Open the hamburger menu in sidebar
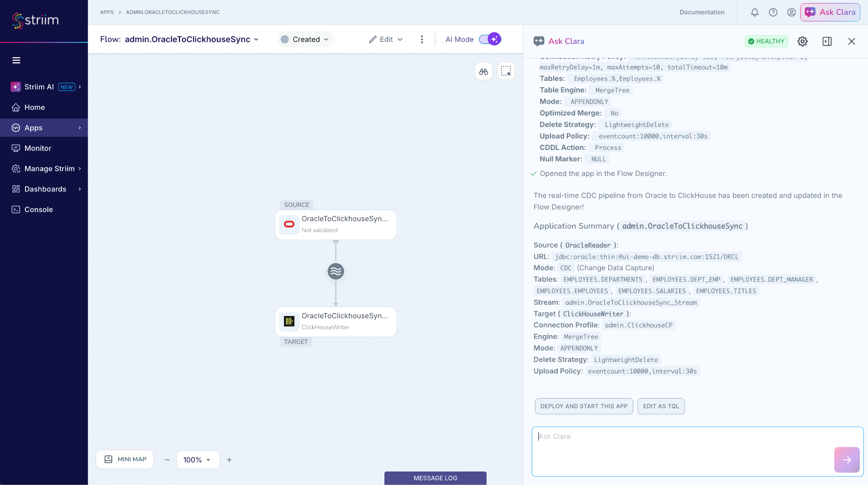The width and height of the screenshot is (868, 485). pos(17,61)
